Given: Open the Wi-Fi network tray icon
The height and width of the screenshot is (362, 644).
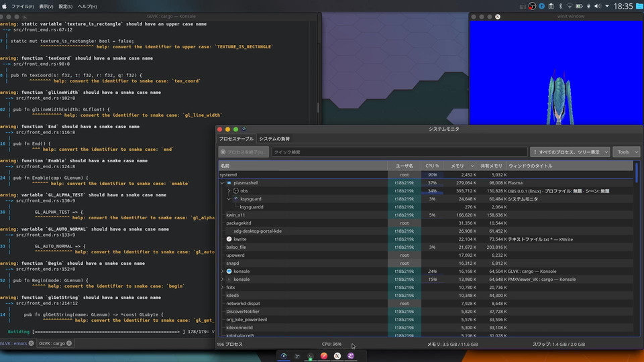Looking at the screenshot, I should pyautogui.click(x=570, y=6).
